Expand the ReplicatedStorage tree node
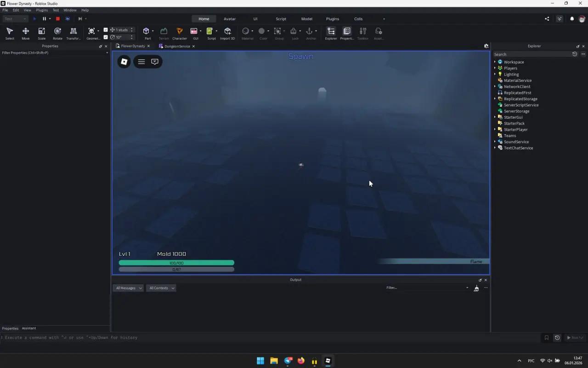Image resolution: width=588 pixels, height=368 pixels. click(495, 99)
